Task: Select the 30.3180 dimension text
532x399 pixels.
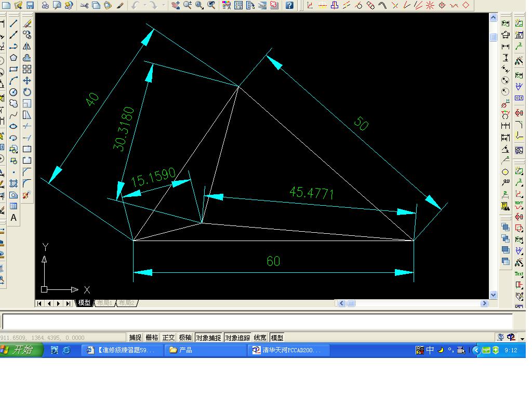Action: click(124, 129)
